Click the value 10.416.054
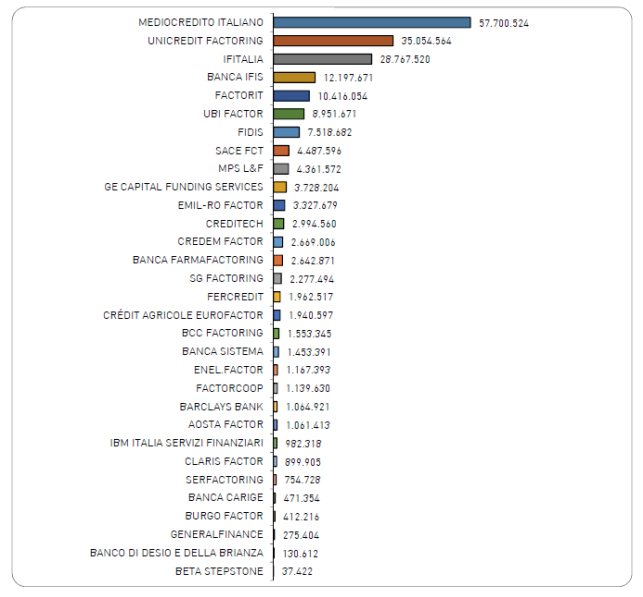 click(343, 96)
